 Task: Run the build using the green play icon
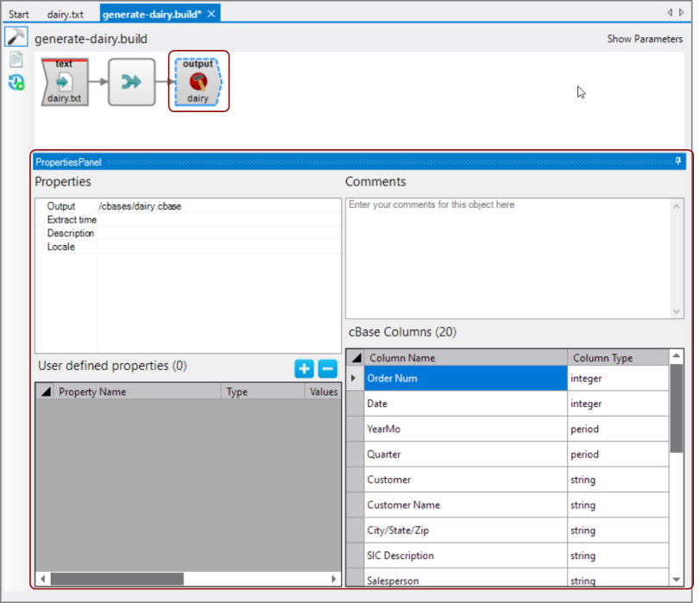pyautogui.click(x=16, y=84)
